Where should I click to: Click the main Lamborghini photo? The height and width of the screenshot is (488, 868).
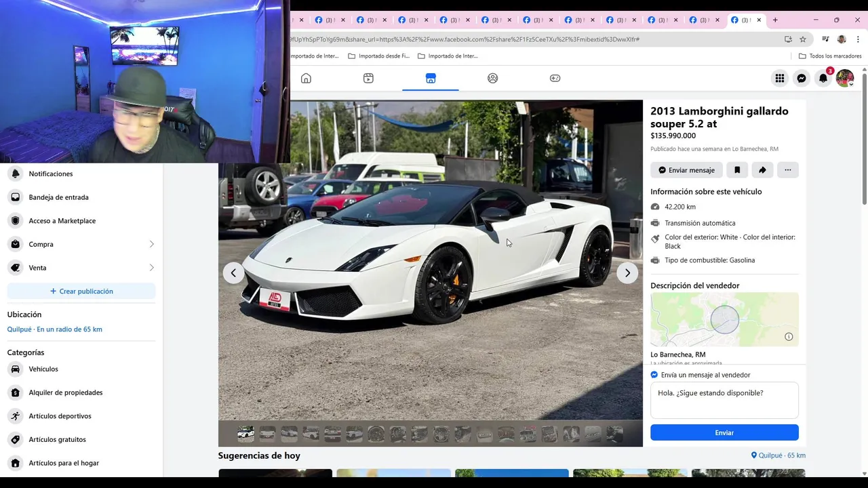[431, 260]
